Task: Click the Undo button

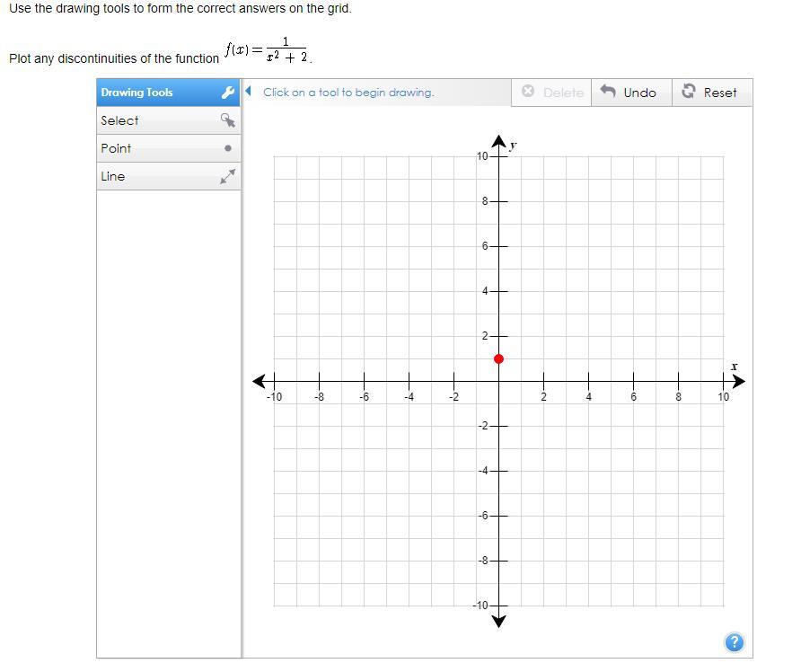Action: pyautogui.click(x=631, y=93)
